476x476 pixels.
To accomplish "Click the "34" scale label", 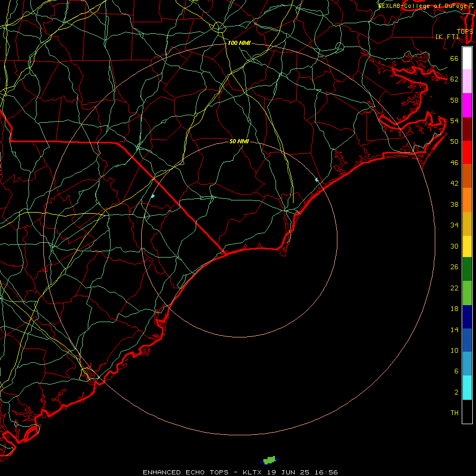I will [x=454, y=225].
